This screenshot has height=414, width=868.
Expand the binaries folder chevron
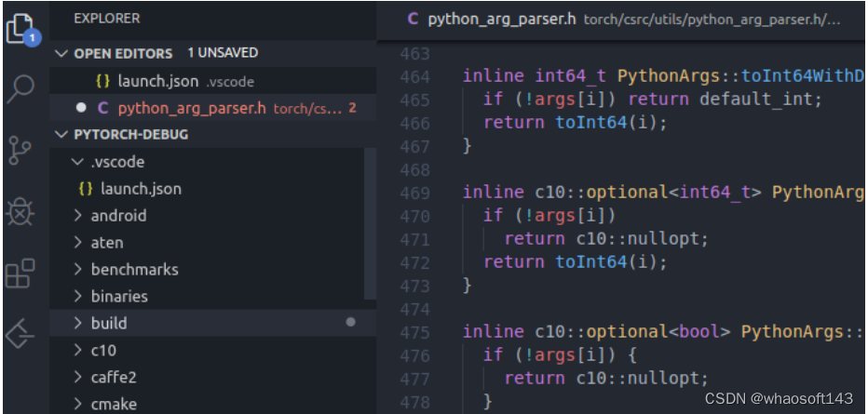coord(78,296)
